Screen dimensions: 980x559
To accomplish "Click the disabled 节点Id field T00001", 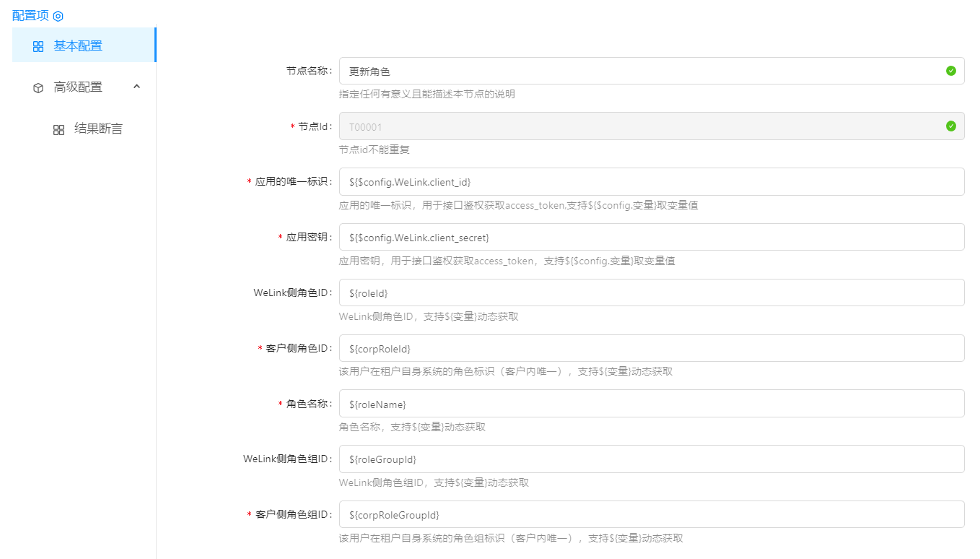I will [x=642, y=126].
